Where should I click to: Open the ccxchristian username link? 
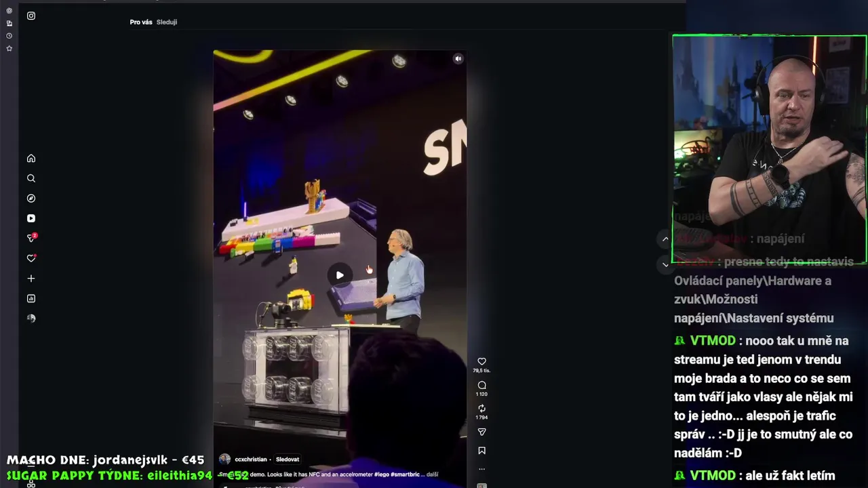(x=251, y=459)
